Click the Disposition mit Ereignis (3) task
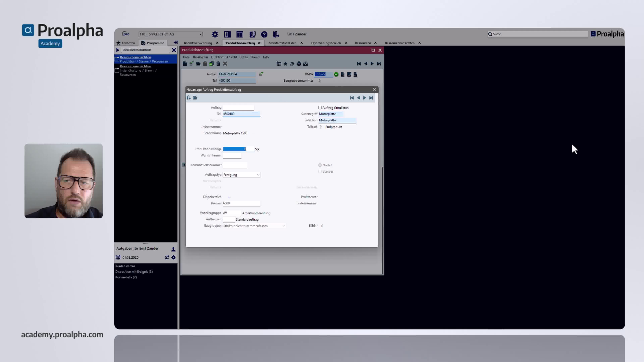This screenshot has height=362, width=644. coord(134,271)
